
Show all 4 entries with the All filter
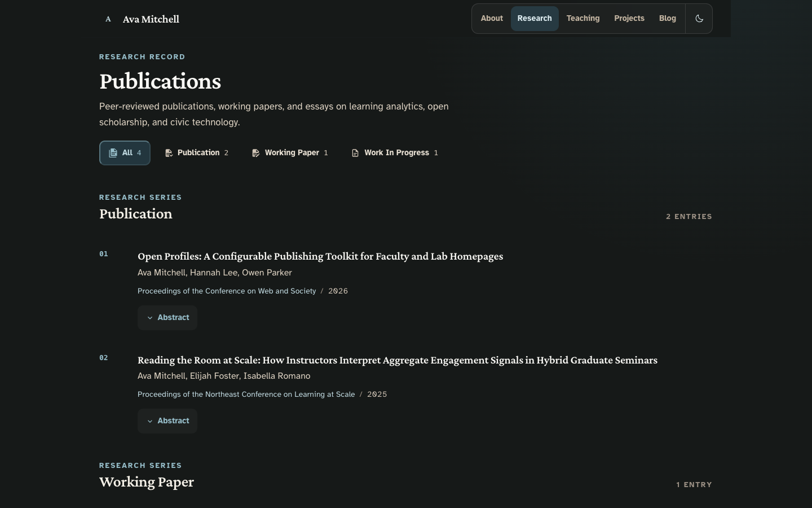coord(125,153)
